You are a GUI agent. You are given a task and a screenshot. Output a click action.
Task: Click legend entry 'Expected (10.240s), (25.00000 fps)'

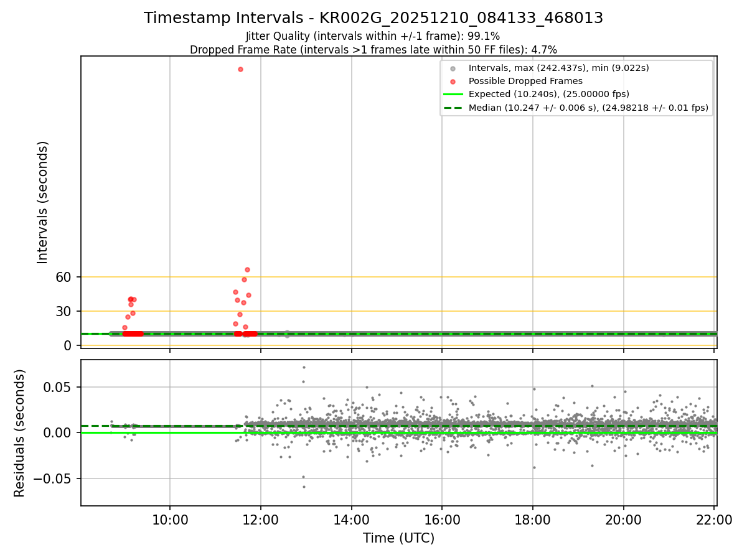click(x=549, y=94)
